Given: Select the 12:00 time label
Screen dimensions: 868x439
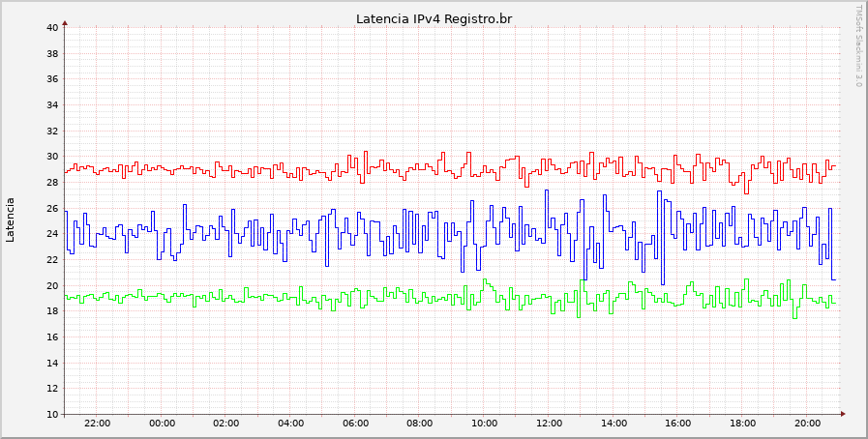Looking at the screenshot, I should (549, 424).
